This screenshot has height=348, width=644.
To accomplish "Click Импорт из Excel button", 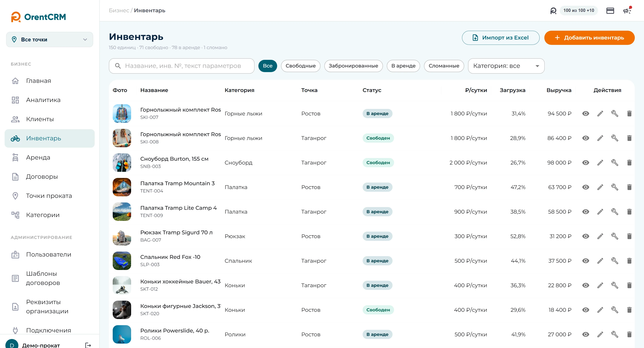I will (500, 38).
